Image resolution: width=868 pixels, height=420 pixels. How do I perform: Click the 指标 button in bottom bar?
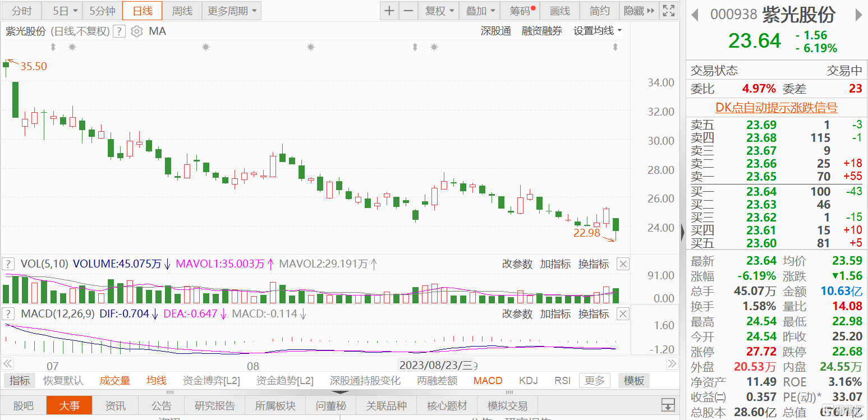20,381
